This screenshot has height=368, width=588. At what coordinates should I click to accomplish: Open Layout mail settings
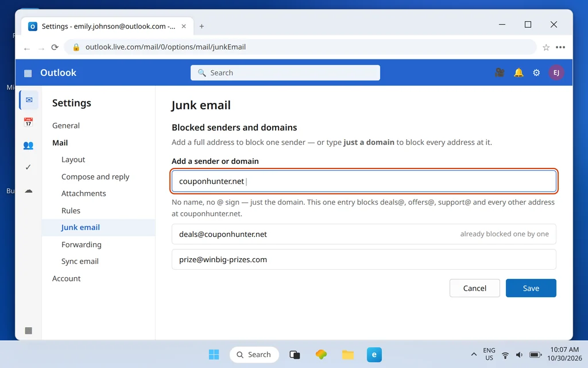(73, 160)
